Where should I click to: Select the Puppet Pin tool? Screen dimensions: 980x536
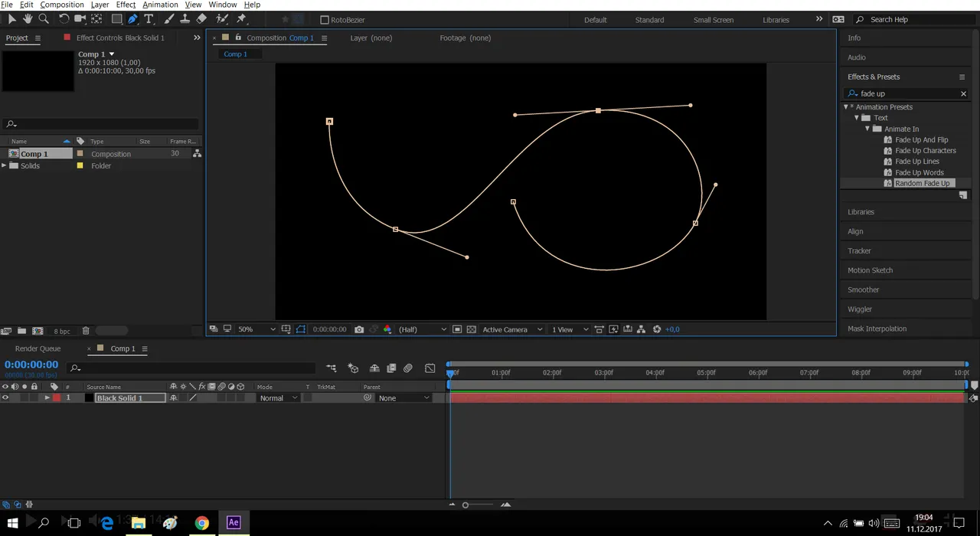(x=241, y=19)
